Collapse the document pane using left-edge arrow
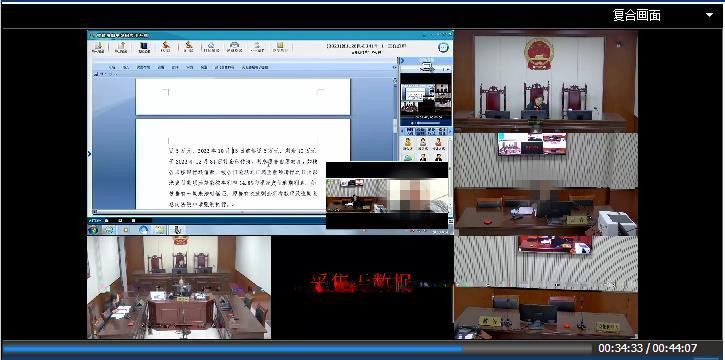Image resolution: width=725 pixels, height=360 pixels. coord(90,153)
